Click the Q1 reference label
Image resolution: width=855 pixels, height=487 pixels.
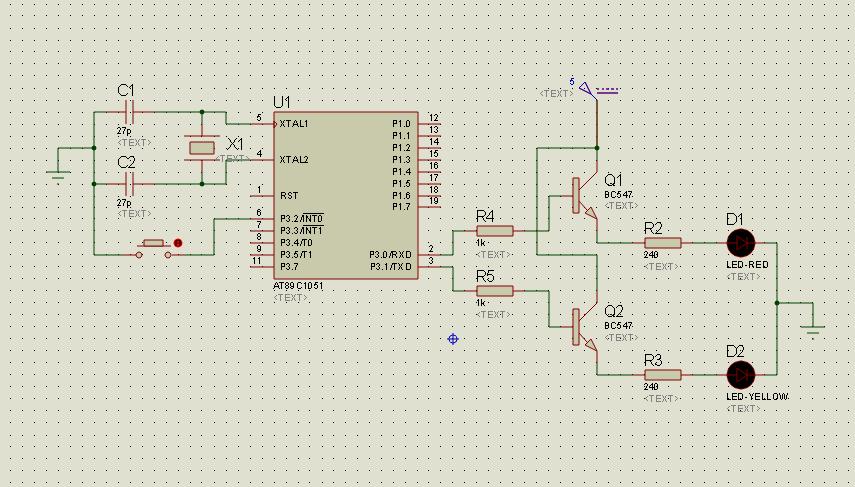[x=613, y=180]
